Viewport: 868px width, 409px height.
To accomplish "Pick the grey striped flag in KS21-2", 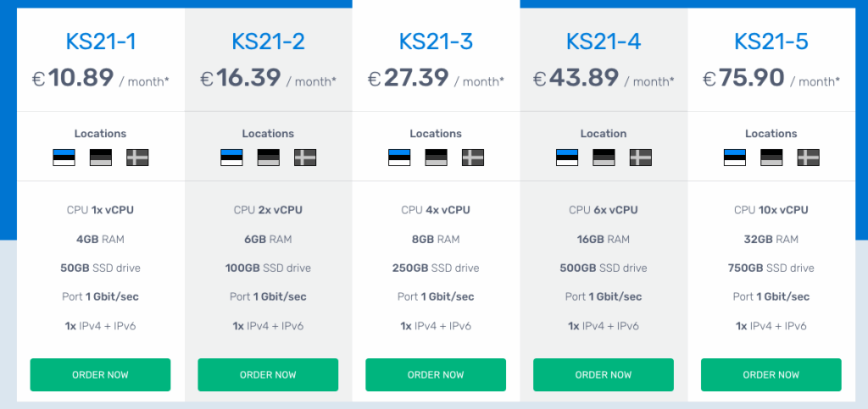I will tap(268, 158).
